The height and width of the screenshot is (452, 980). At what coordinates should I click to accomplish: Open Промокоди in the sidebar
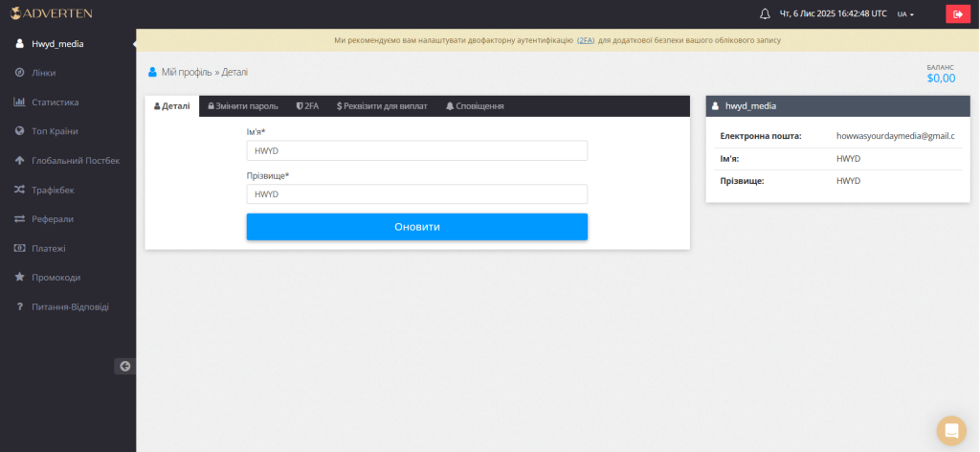pos(56,278)
